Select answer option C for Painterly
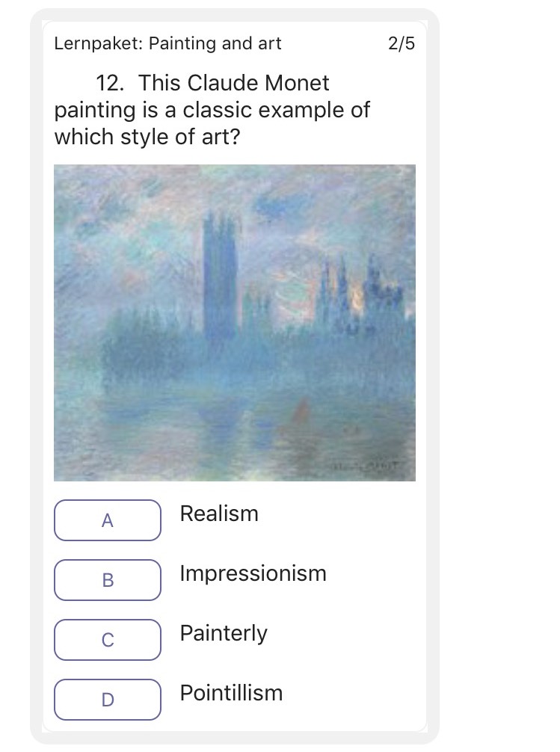The height and width of the screenshot is (752, 560). 107,640
